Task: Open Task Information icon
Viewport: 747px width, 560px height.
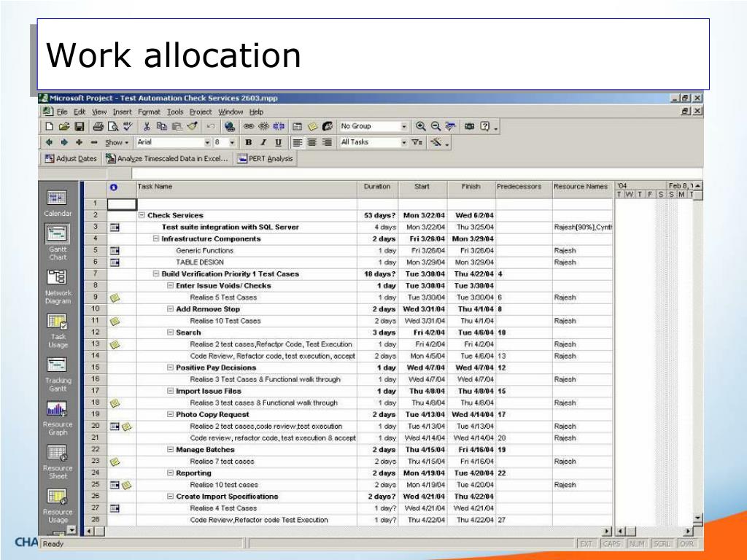Action: tap(298, 127)
